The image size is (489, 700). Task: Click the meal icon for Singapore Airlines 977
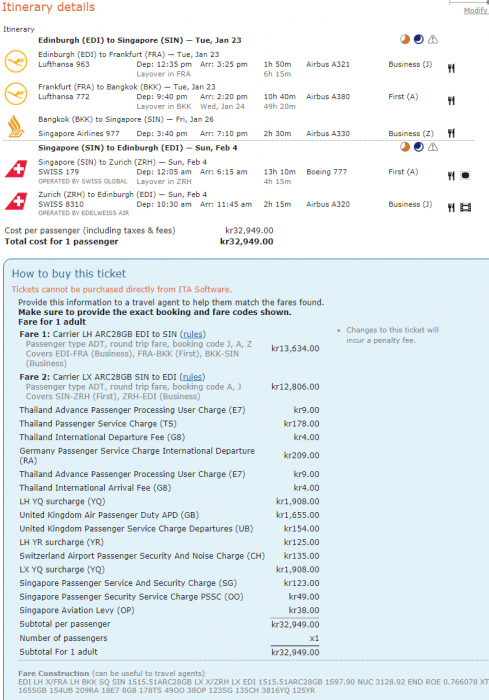point(451,133)
